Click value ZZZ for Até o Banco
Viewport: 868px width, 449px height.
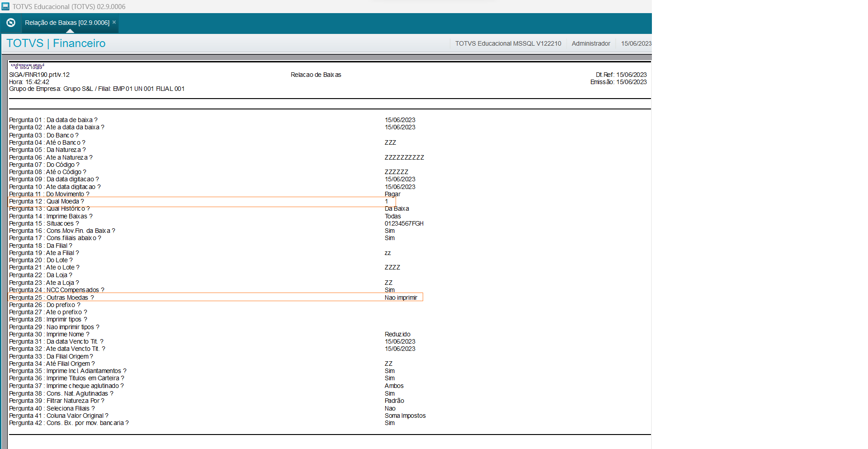[390, 142]
